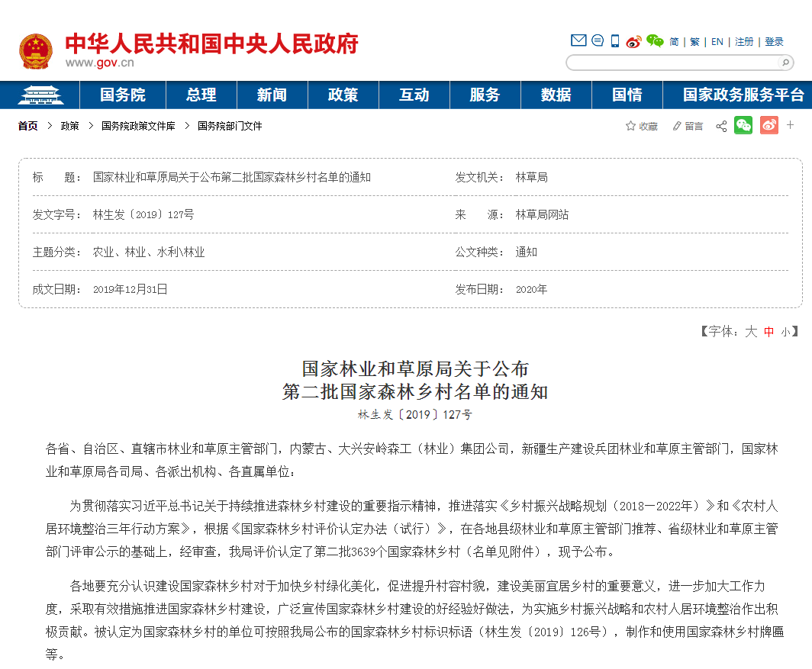Go to 国务院部门文件 breadcrumb
The width and height of the screenshot is (812, 669).
pyautogui.click(x=230, y=126)
